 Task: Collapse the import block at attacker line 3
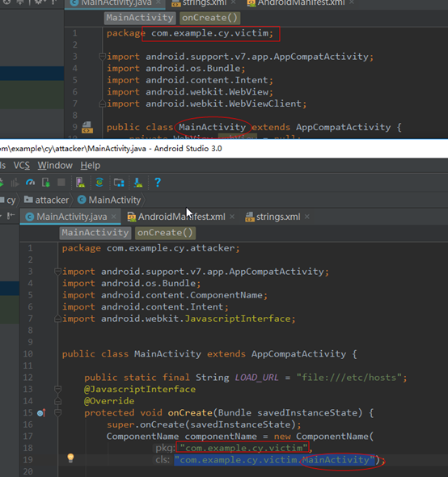[57, 272]
